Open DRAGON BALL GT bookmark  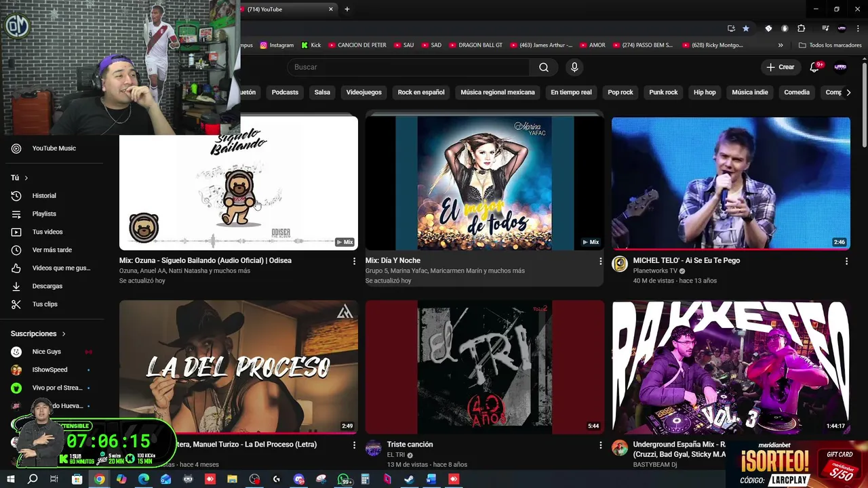tap(475, 45)
